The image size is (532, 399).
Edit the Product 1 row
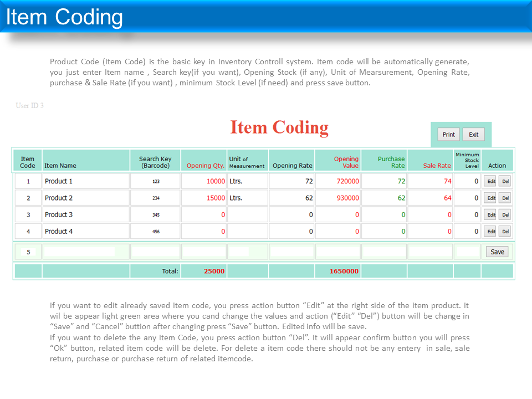490,181
